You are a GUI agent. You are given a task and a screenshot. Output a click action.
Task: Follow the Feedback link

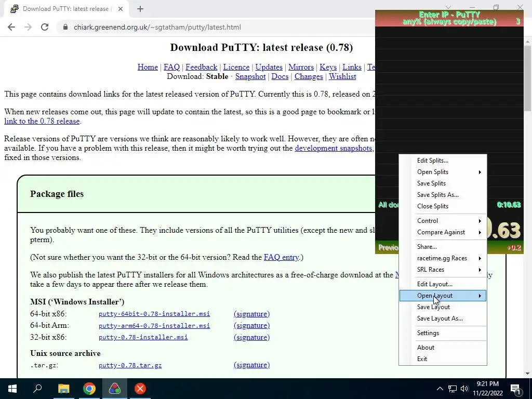[x=201, y=67]
